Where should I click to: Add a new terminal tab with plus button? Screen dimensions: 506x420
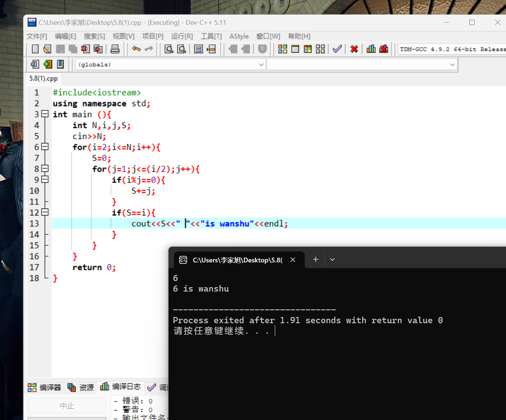(316, 259)
